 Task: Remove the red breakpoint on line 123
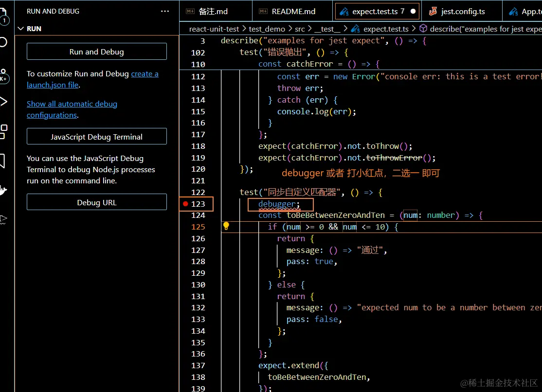[185, 204]
